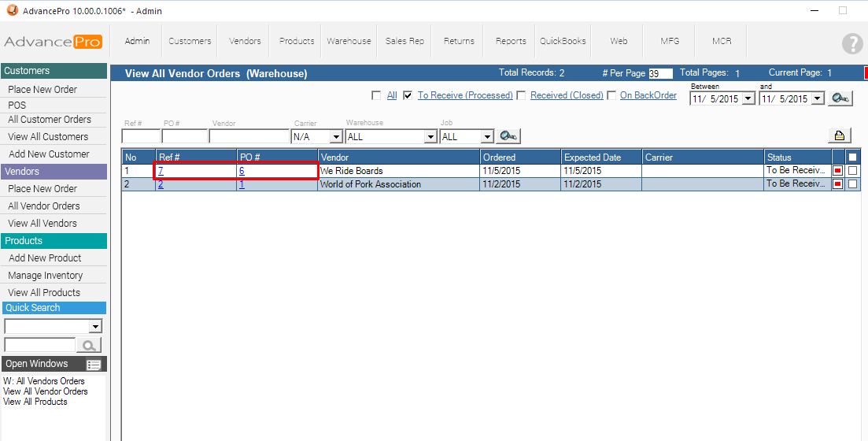The image size is (868, 441).
Task: Click red icon in World of Pork row
Action: pyautogui.click(x=837, y=184)
